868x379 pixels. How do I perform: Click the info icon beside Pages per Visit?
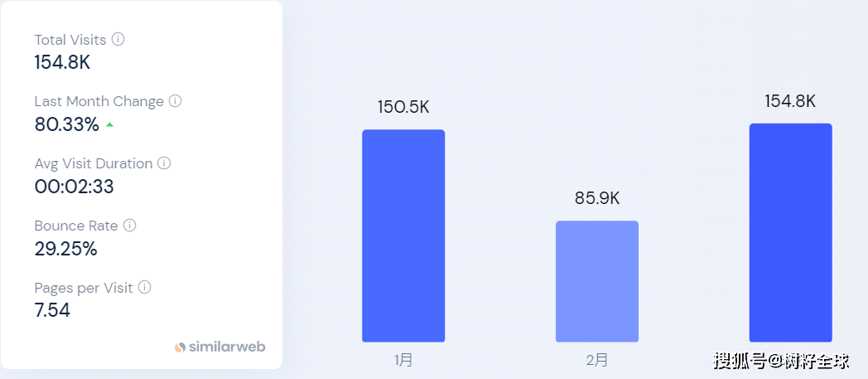(144, 288)
